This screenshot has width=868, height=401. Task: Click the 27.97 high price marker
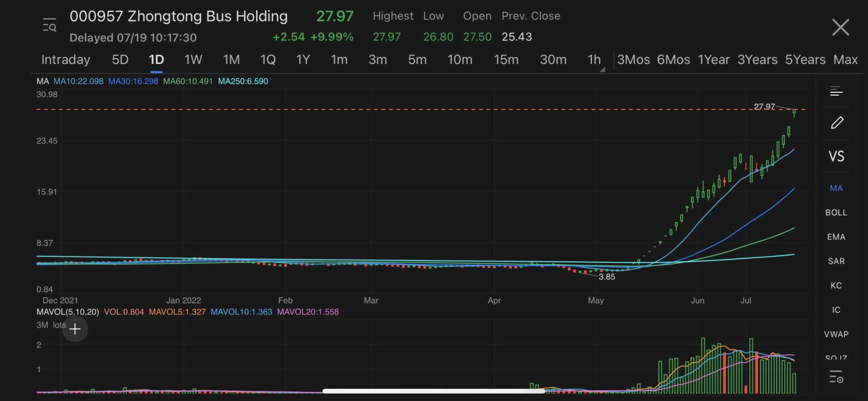[765, 107]
